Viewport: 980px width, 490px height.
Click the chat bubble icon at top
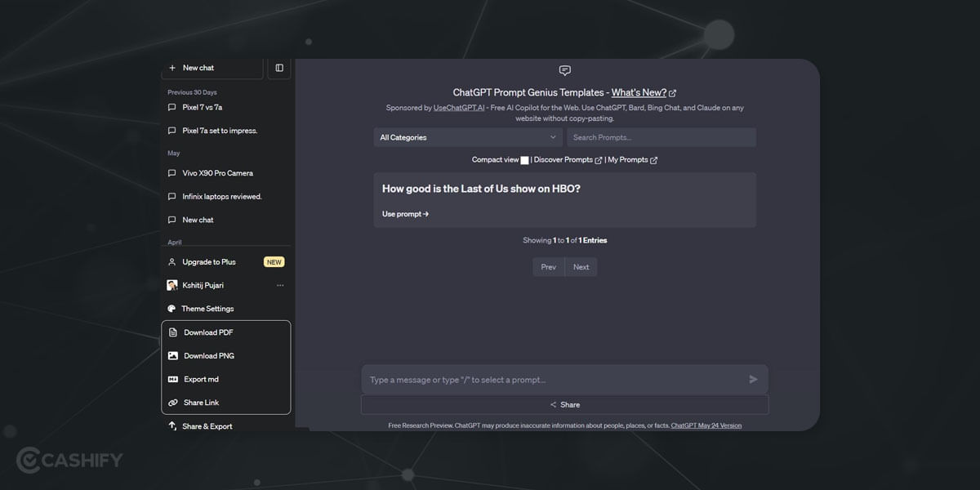564,70
